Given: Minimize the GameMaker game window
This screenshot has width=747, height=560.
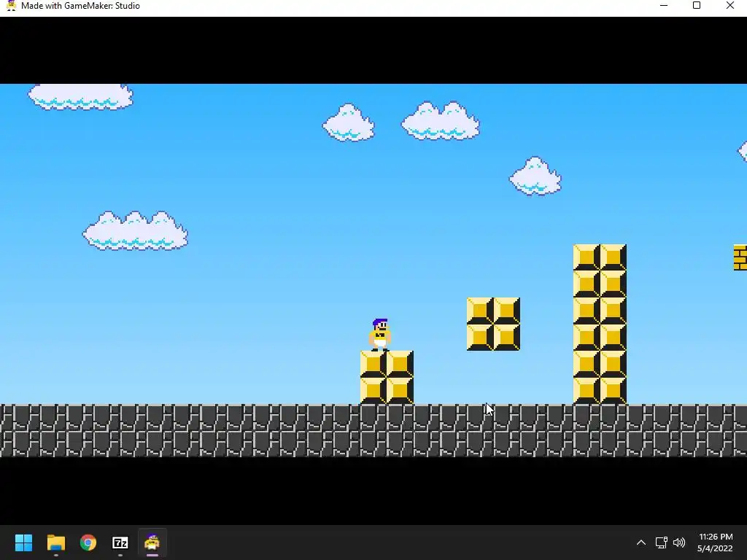Looking at the screenshot, I should point(664,6).
